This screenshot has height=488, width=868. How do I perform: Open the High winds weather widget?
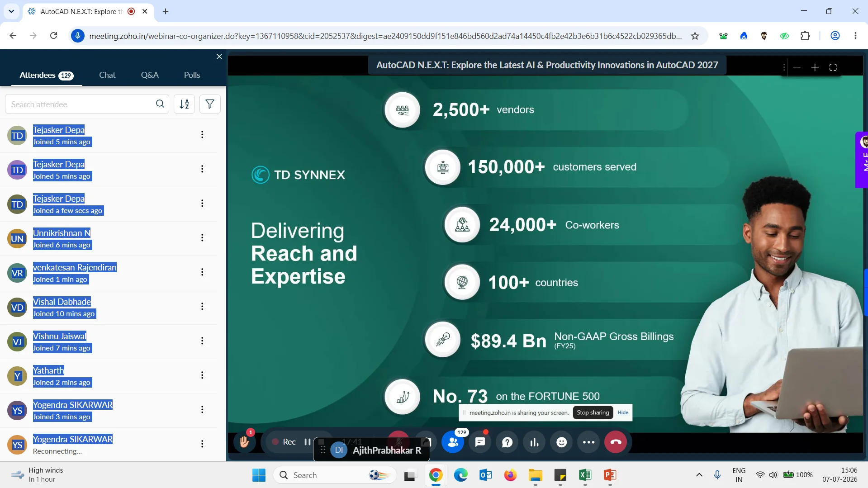37,475
